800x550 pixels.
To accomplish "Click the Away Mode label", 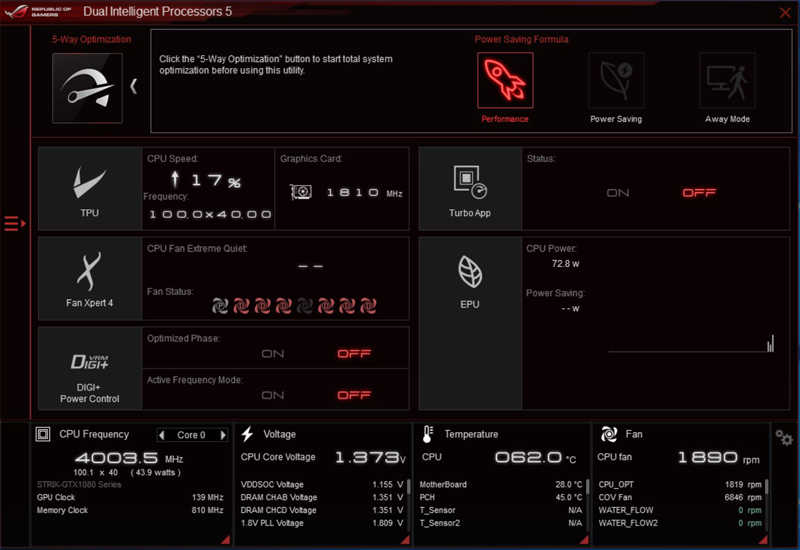I will (727, 119).
